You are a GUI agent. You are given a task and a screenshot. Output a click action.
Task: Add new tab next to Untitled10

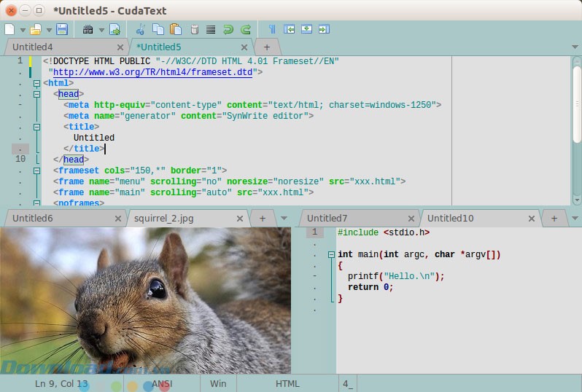click(x=554, y=218)
